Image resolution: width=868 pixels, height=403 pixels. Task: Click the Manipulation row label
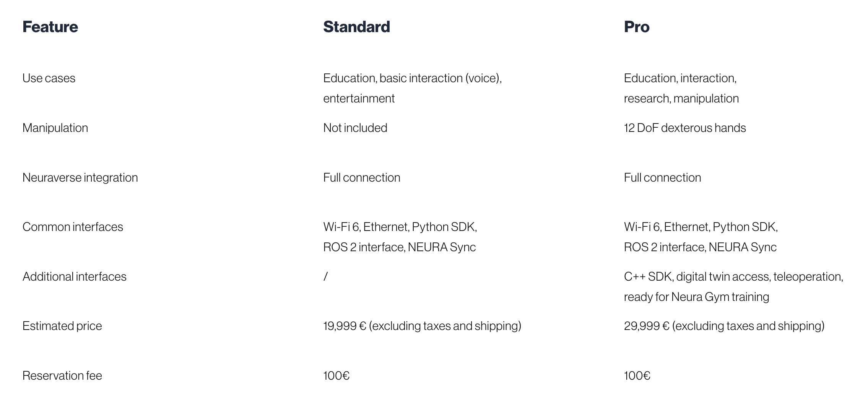coord(55,128)
